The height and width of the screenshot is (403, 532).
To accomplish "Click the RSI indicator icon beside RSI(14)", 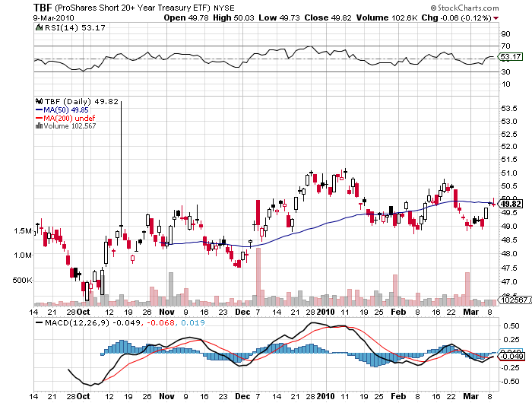I will [x=40, y=27].
